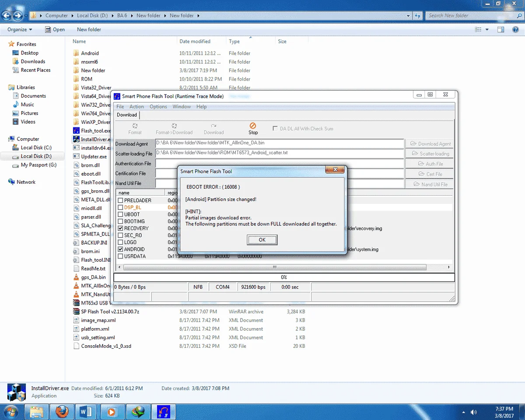This screenshot has width=525, height=420.
Task: Check the USRDATA partition checkbox
Action: [120, 256]
